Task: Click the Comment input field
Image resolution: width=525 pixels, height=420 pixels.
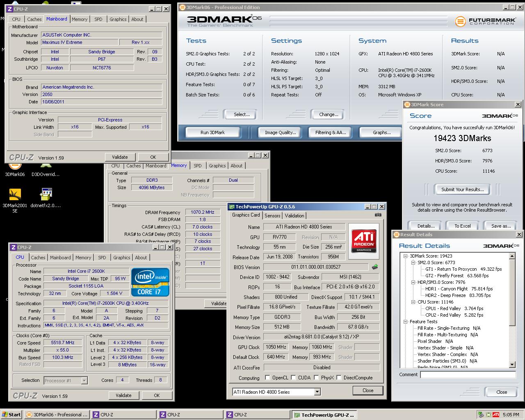Action: point(468,374)
